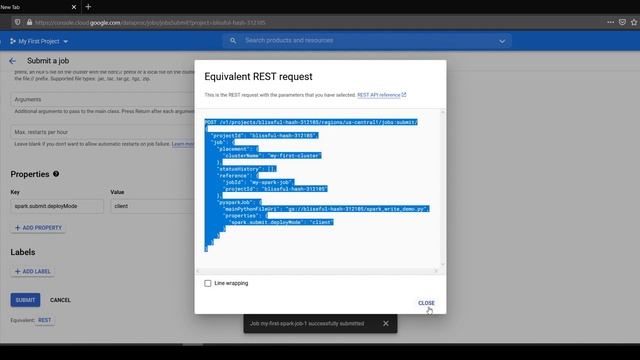640x360 pixels.
Task: Click the browser shield icon
Action: pyautogui.click(x=18, y=22)
